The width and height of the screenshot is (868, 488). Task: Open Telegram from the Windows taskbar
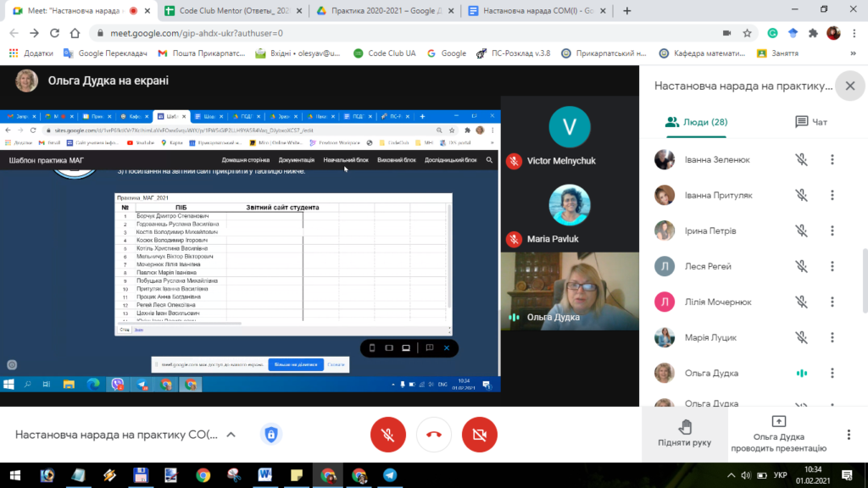(390, 475)
